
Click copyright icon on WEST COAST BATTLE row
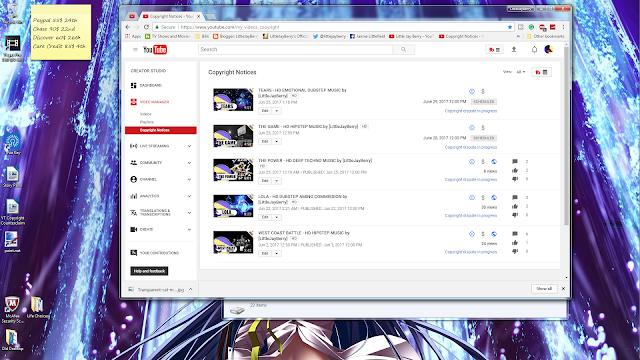click(472, 234)
